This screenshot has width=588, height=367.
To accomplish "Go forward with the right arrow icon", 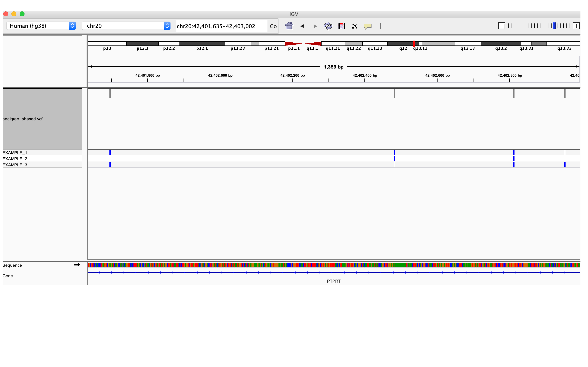I will [315, 26].
